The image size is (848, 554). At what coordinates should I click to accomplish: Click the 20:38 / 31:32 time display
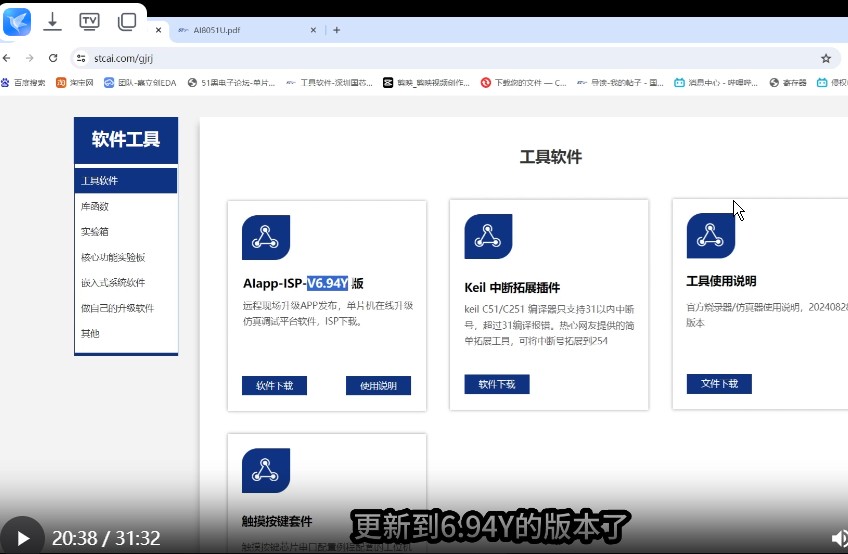point(106,538)
